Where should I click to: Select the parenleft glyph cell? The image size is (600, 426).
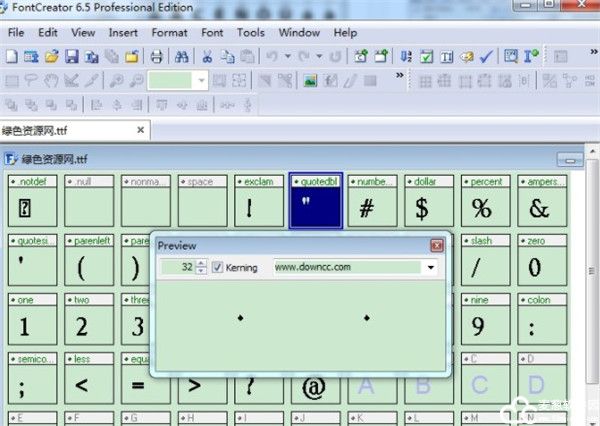pos(89,260)
